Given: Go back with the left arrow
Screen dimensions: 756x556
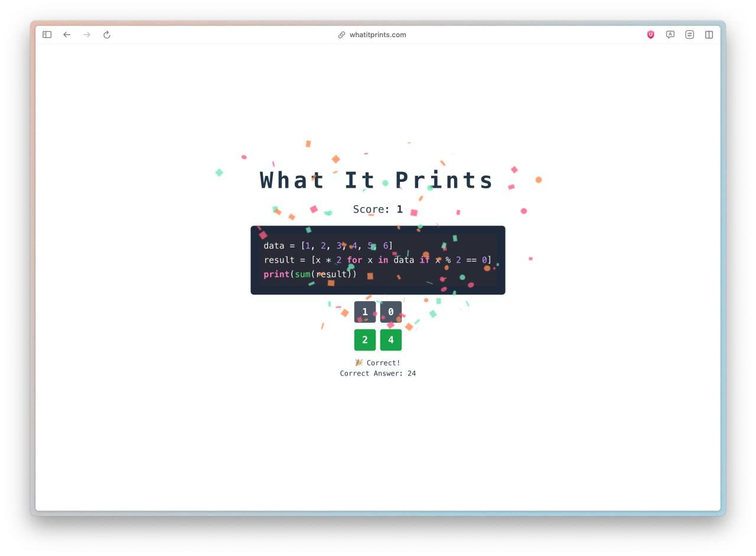Looking at the screenshot, I should [67, 35].
